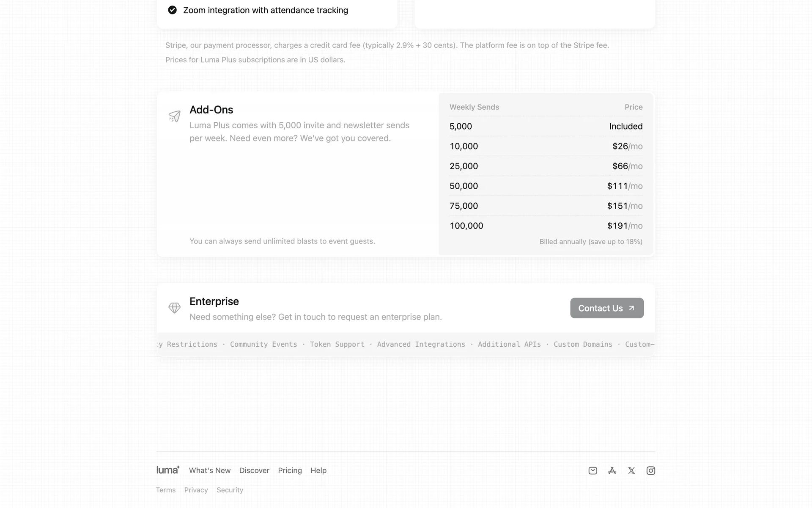Viewport: 812px width, 508px height.
Task: Open the Help footer link
Action: (318, 470)
